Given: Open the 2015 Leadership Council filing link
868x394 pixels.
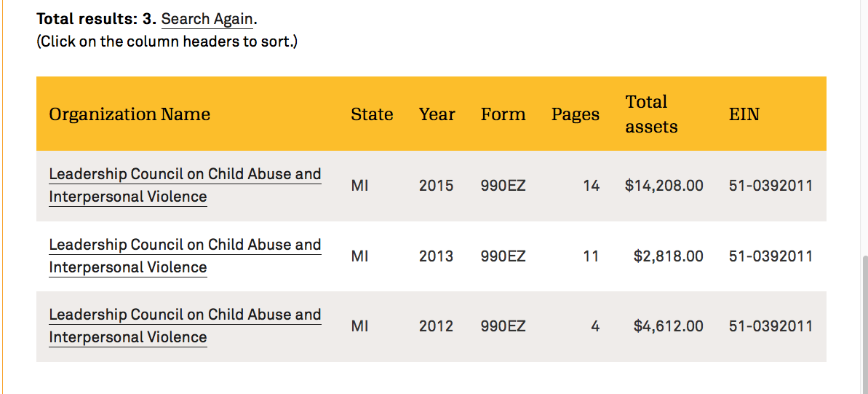Looking at the screenshot, I should 185,175.
